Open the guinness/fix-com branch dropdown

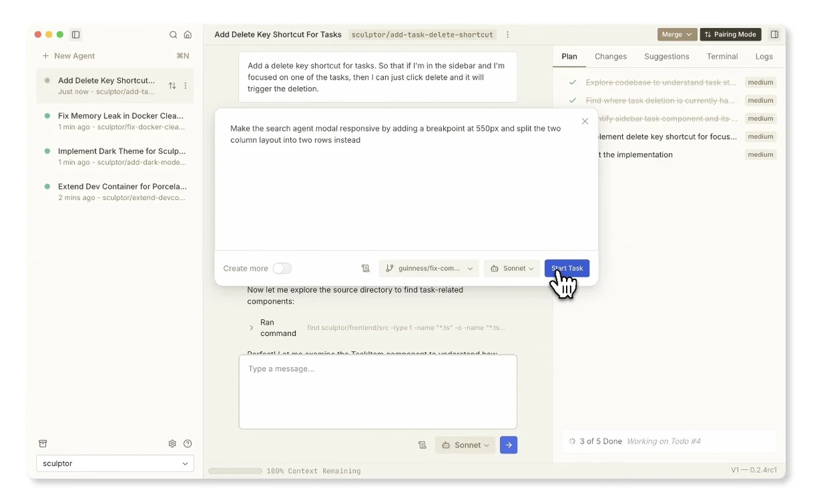coord(428,268)
